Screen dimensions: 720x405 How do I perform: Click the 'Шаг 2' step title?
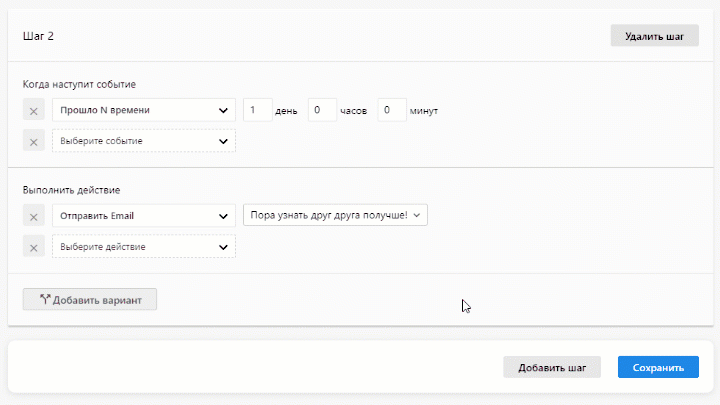click(38, 36)
